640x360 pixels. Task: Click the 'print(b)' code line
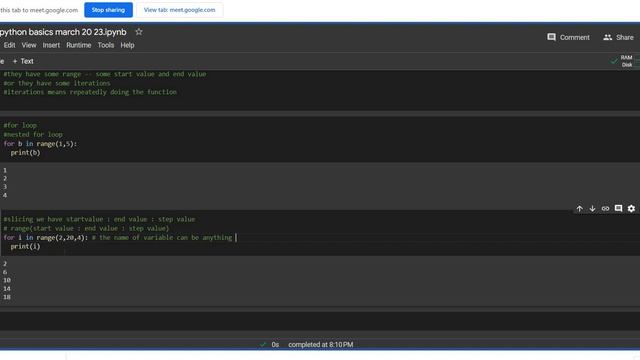(25, 153)
